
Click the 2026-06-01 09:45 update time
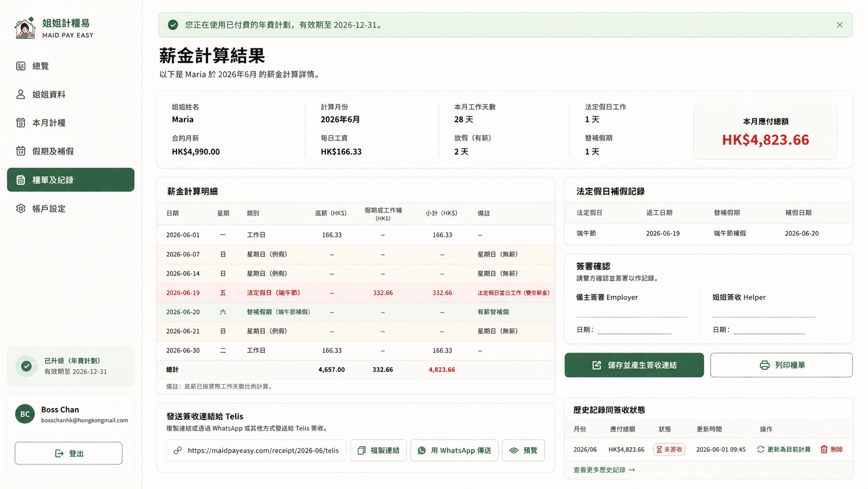[x=721, y=450]
